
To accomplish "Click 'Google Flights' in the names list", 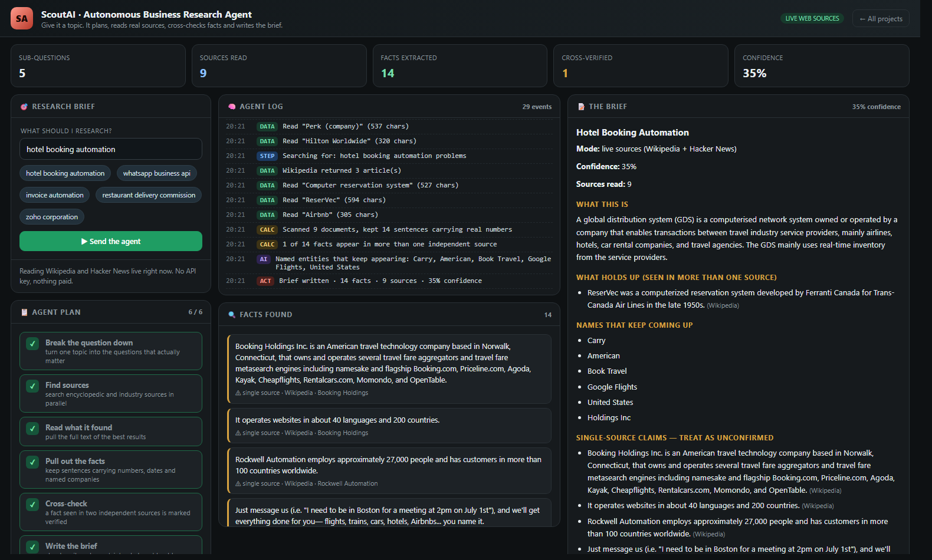I will [x=612, y=387].
